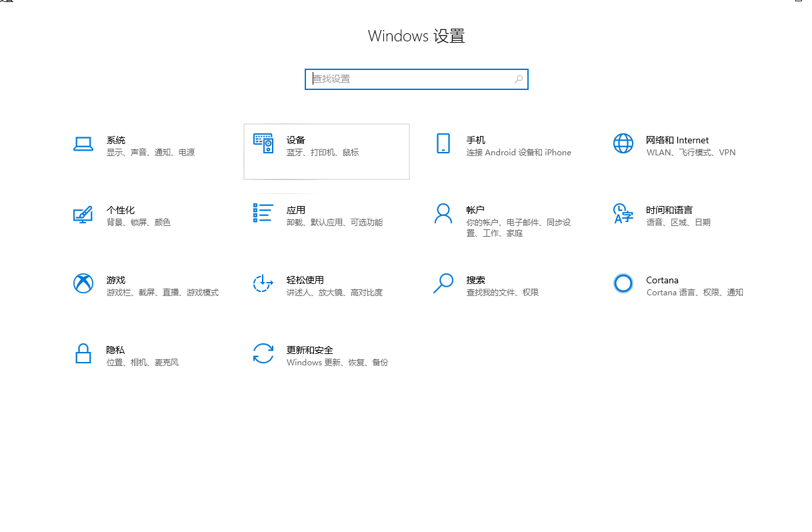Open the 轻松使用 icon
The image size is (812, 532).
point(263,283)
